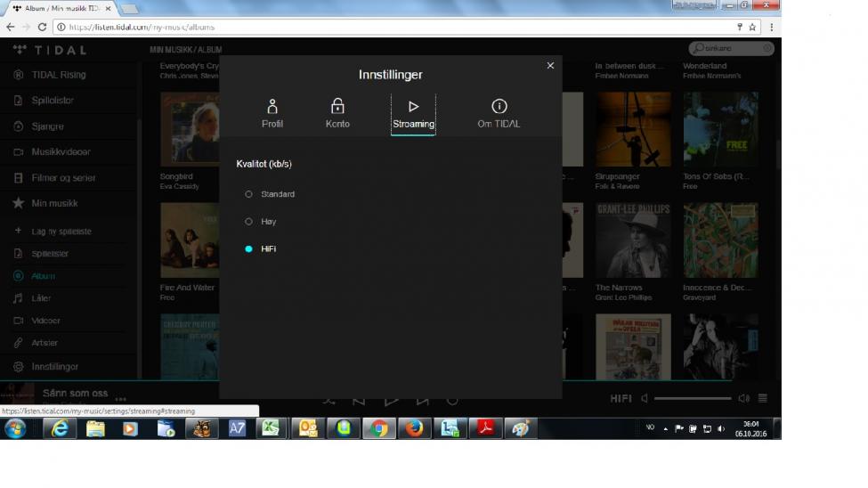The width and height of the screenshot is (868, 488).
Task: Open Spillelister in sidebar
Action: click(52, 101)
